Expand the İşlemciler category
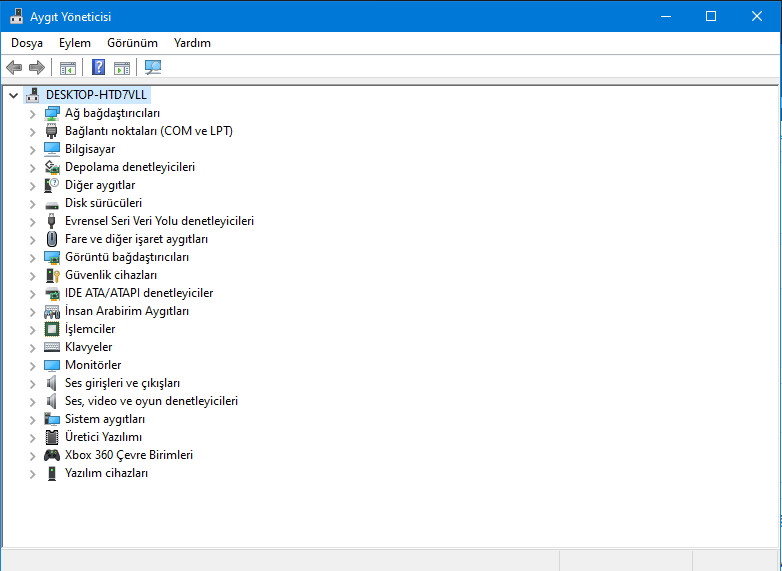782x571 pixels. click(33, 330)
